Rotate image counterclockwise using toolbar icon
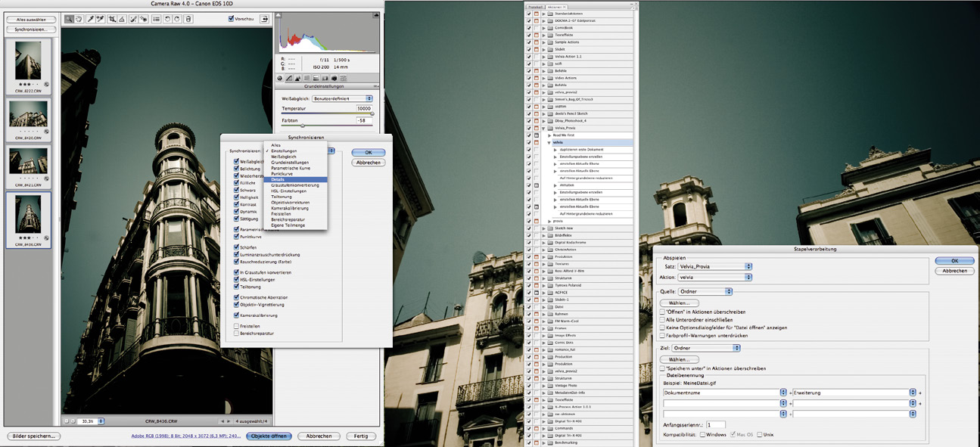Image resolution: width=980 pixels, height=447 pixels. click(x=166, y=19)
